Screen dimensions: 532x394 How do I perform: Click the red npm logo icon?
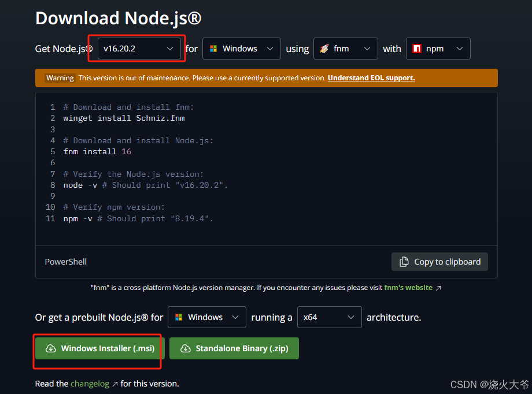[417, 49]
